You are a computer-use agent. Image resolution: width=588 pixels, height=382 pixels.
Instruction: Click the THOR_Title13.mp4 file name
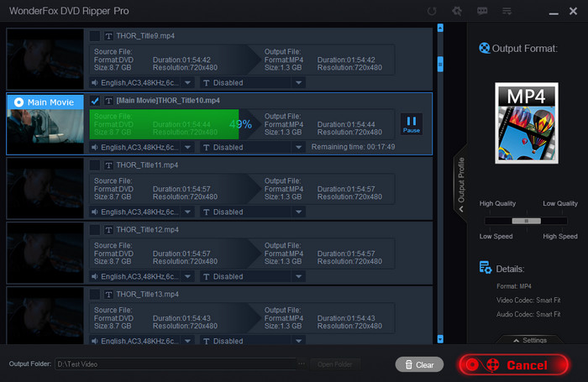(x=147, y=295)
